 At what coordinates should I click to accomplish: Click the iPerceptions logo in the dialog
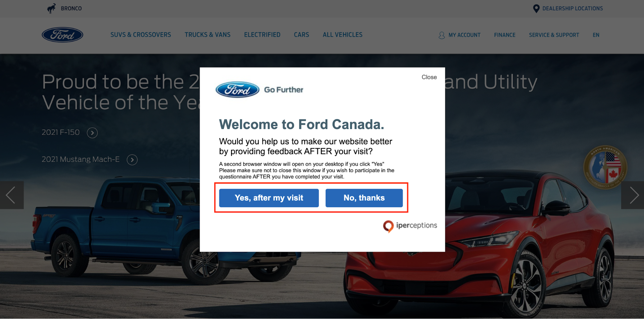tap(410, 226)
